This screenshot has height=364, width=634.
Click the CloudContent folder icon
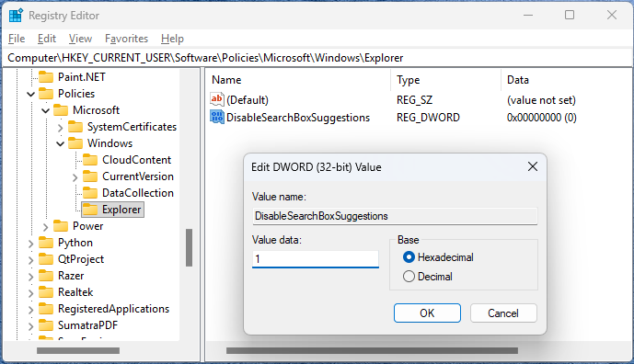(90, 160)
